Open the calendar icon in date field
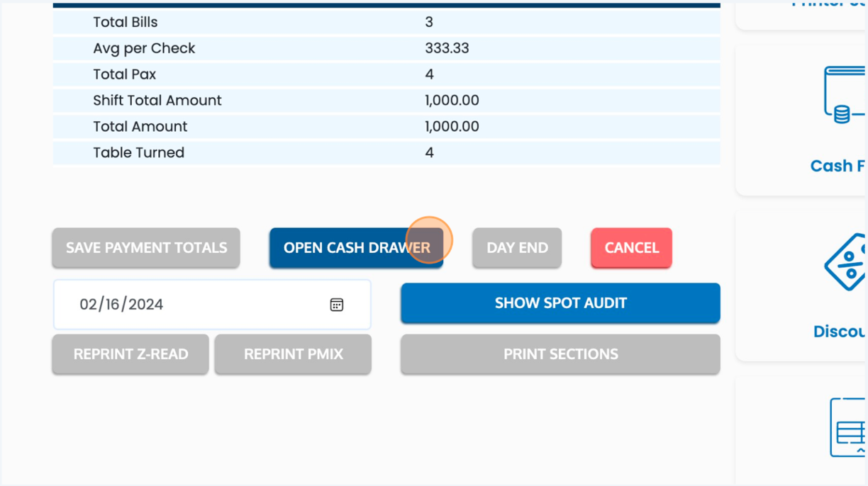The image size is (868, 486). coord(338,304)
